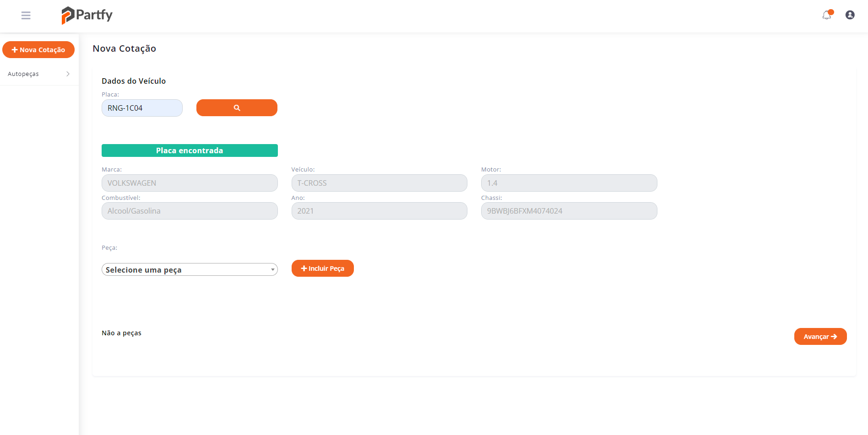Click the Motor field showing 1.4
This screenshot has height=435, width=868.
pyautogui.click(x=569, y=183)
